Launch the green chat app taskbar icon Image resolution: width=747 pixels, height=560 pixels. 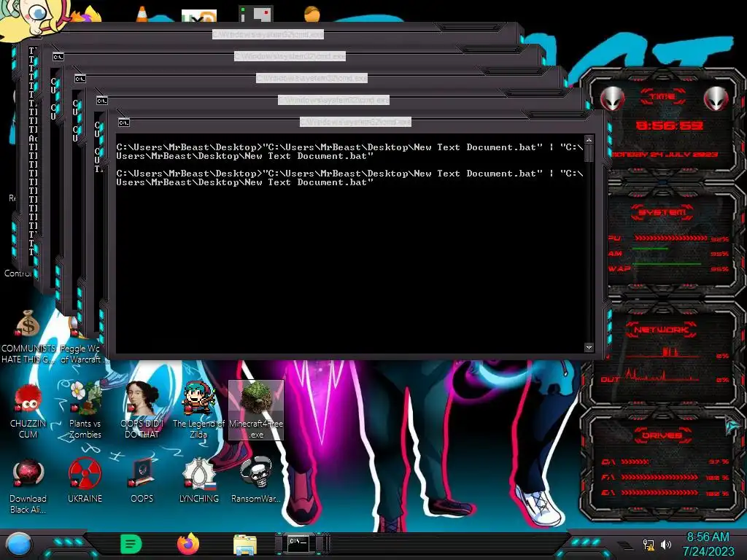click(x=131, y=544)
